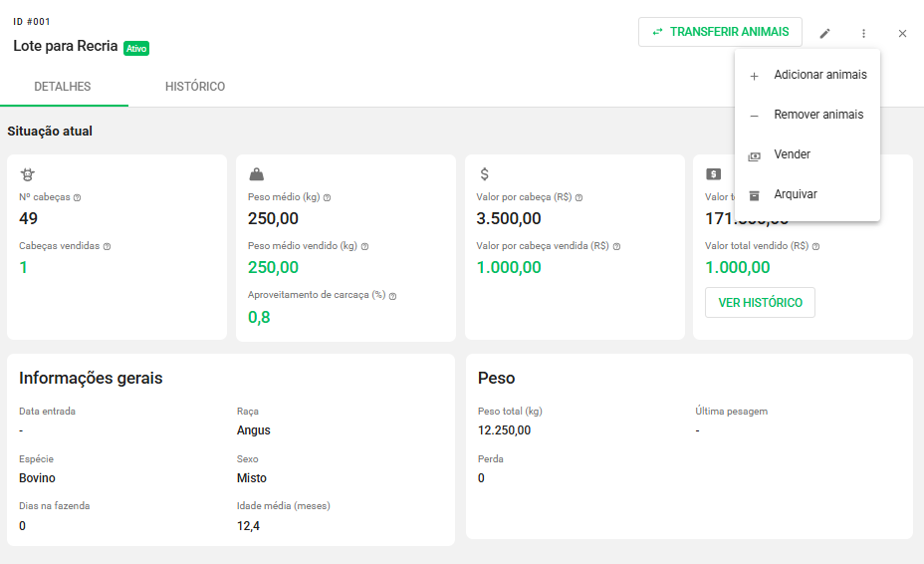924x564 pixels.
Task: Select Adicionar animais from the menu
Action: [x=819, y=75]
